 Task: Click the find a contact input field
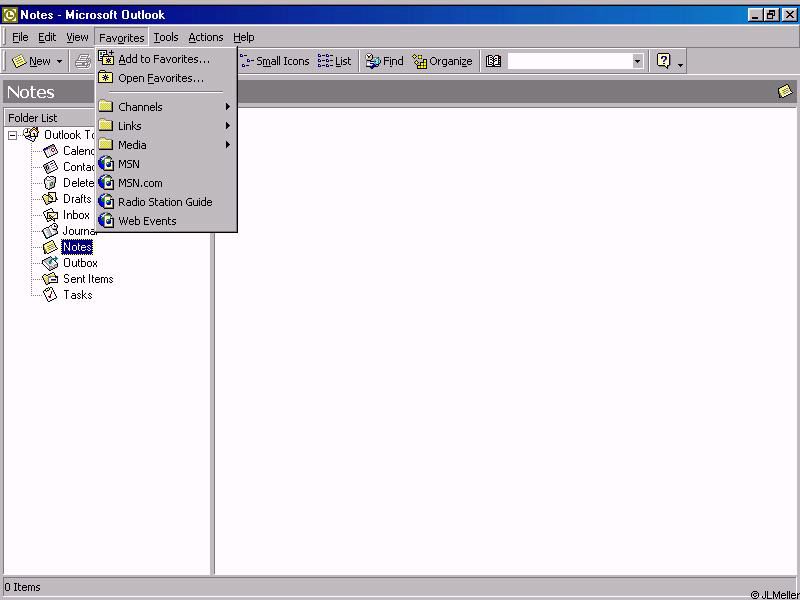pyautogui.click(x=568, y=61)
